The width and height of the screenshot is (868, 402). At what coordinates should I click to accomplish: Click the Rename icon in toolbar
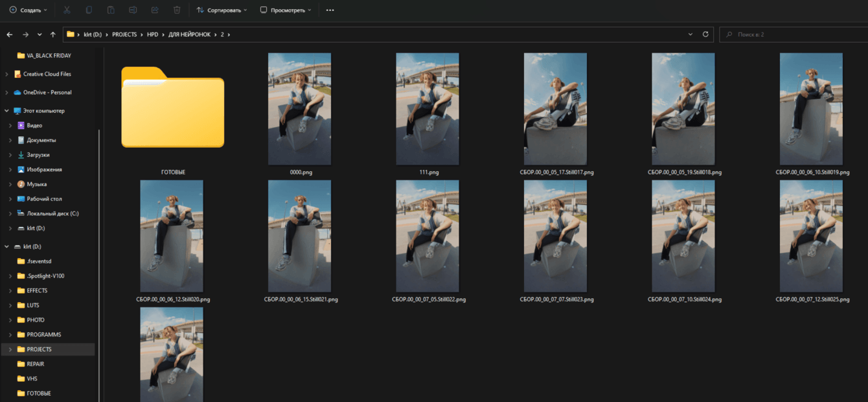coord(133,10)
